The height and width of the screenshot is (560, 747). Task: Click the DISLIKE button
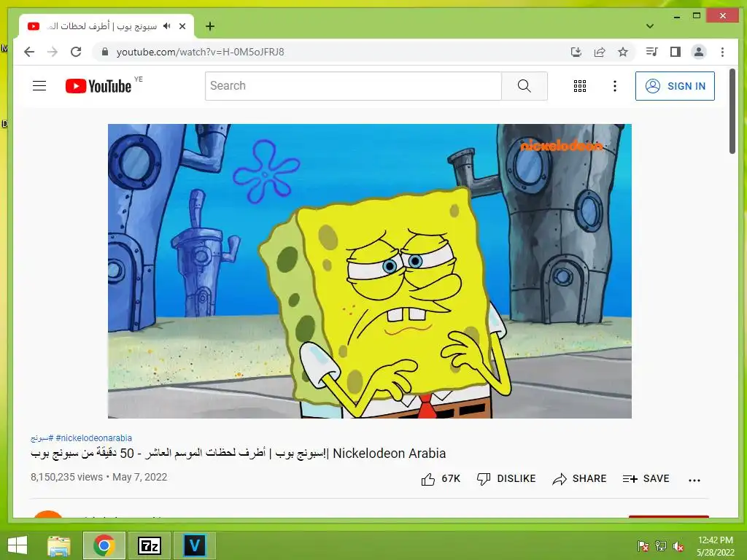[506, 478]
